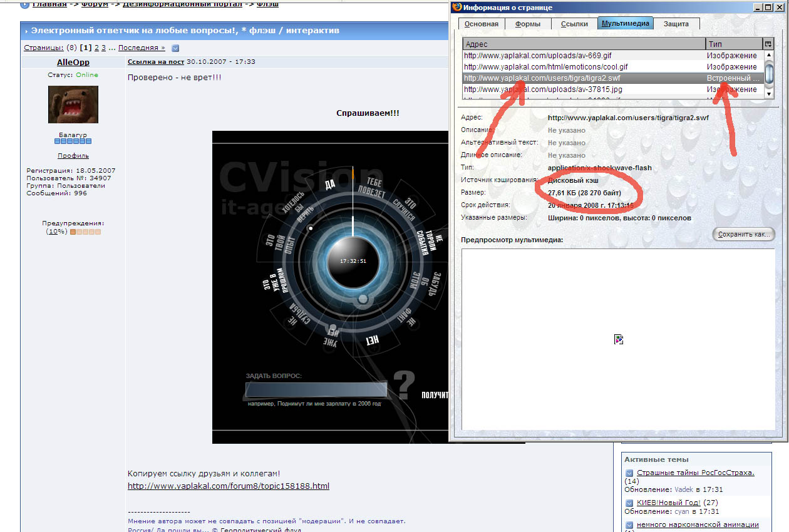Viewport: 789px width, 532px height.
Task: Open the Формы tab
Action: pyautogui.click(x=528, y=24)
